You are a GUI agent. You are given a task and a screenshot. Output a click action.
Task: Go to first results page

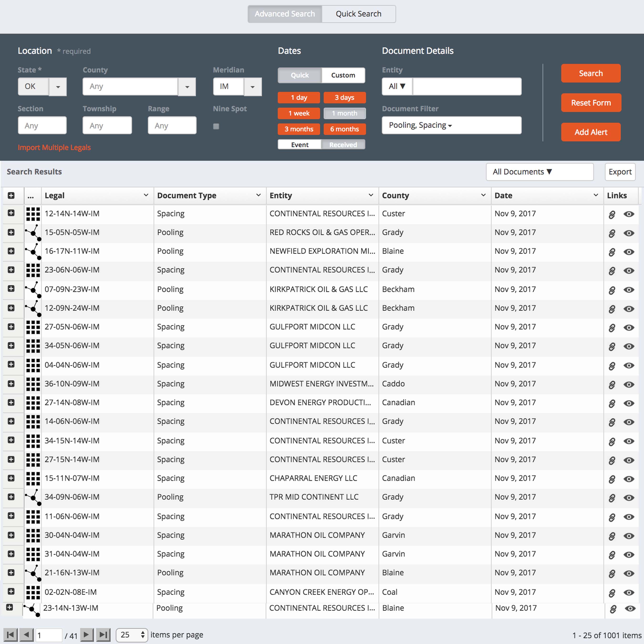coord(10,634)
